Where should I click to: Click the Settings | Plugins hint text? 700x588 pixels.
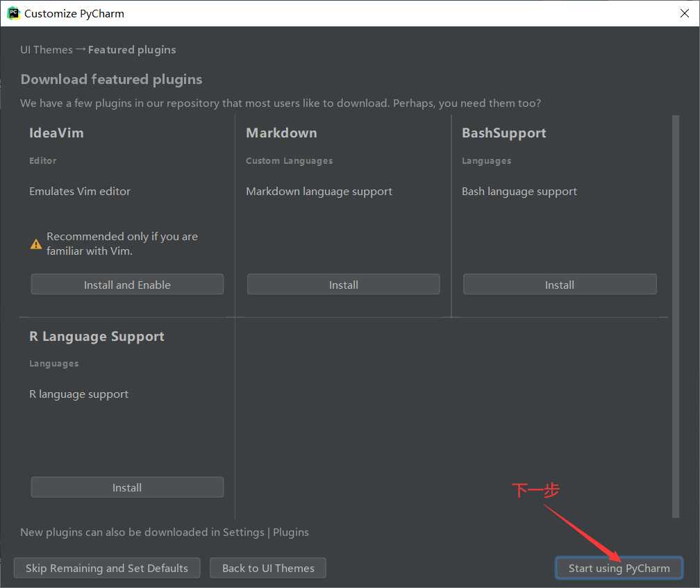click(165, 532)
